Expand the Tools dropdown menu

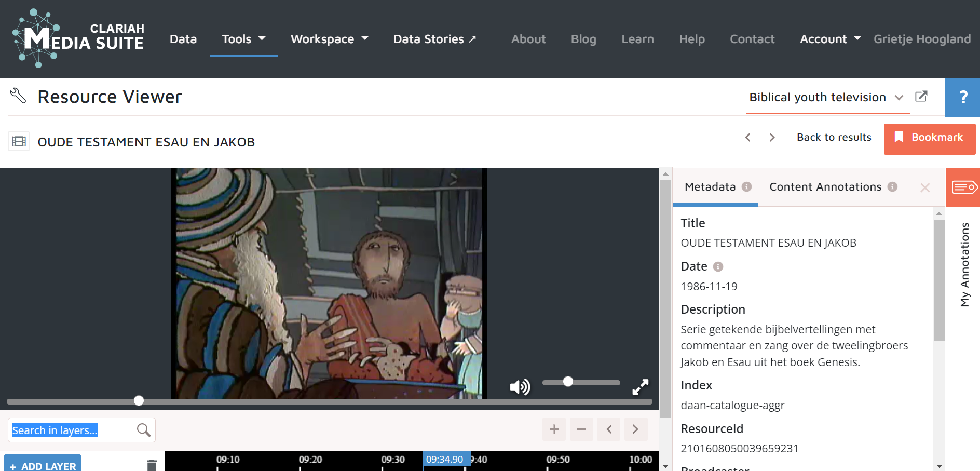click(243, 39)
